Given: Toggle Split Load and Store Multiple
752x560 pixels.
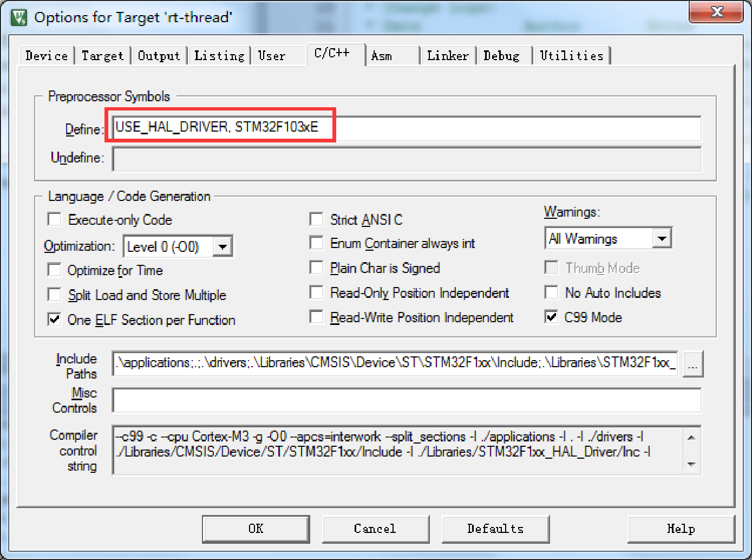Looking at the screenshot, I should (55, 295).
